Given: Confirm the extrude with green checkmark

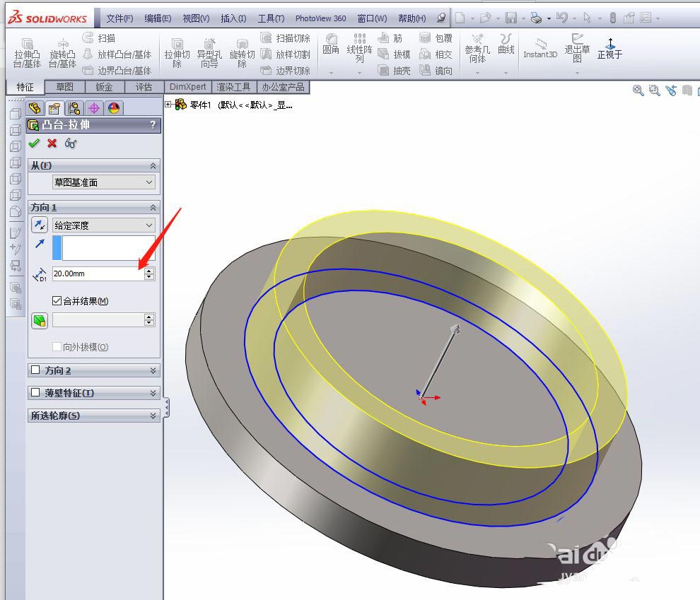Looking at the screenshot, I should (x=34, y=143).
